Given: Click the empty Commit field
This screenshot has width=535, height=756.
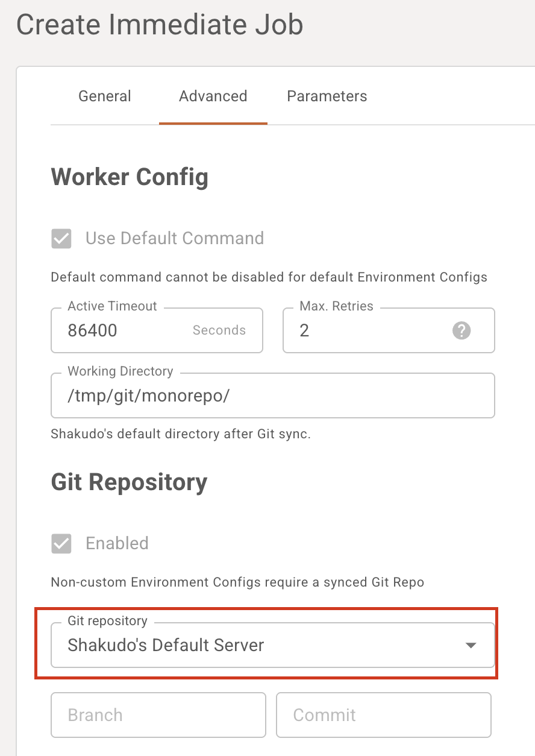Looking at the screenshot, I should pyautogui.click(x=383, y=715).
